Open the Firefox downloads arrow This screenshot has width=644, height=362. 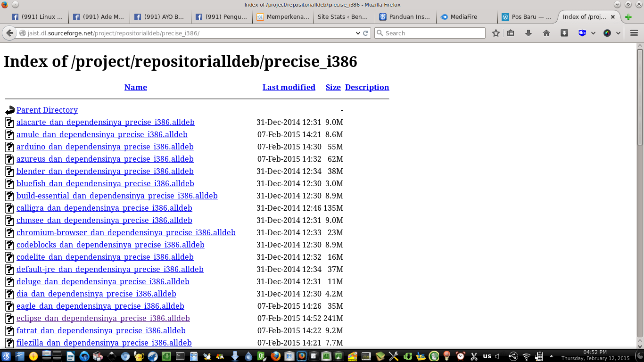point(528,33)
